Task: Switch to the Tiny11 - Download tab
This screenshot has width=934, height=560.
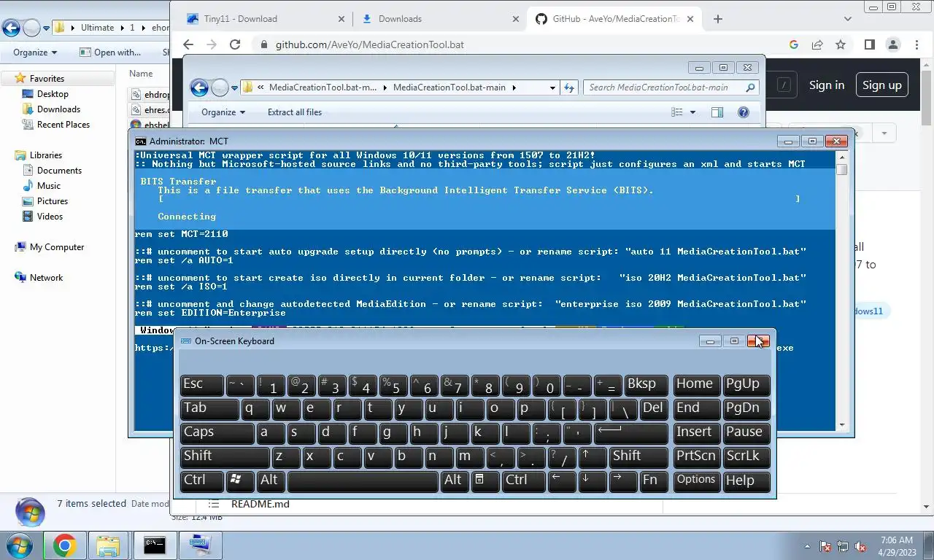Action: point(263,19)
